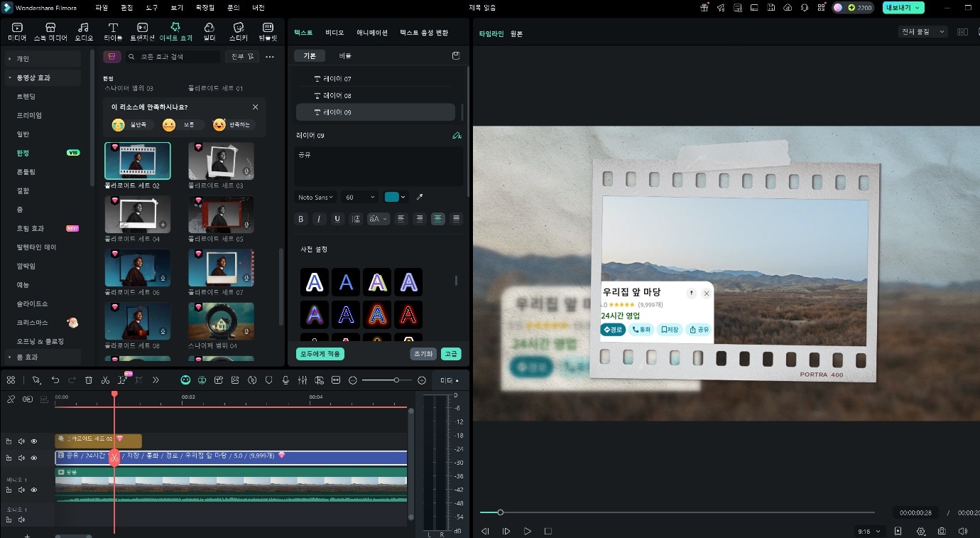
Task: Toggle bold text formatting
Action: (301, 219)
